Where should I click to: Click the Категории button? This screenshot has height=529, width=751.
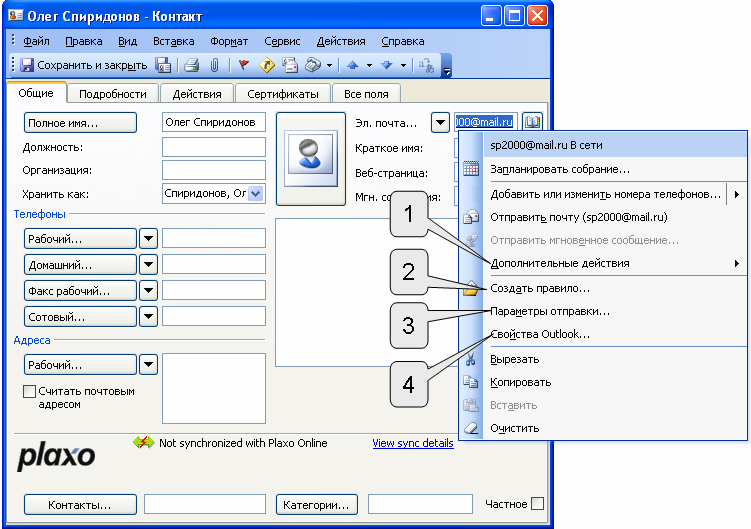point(317,505)
